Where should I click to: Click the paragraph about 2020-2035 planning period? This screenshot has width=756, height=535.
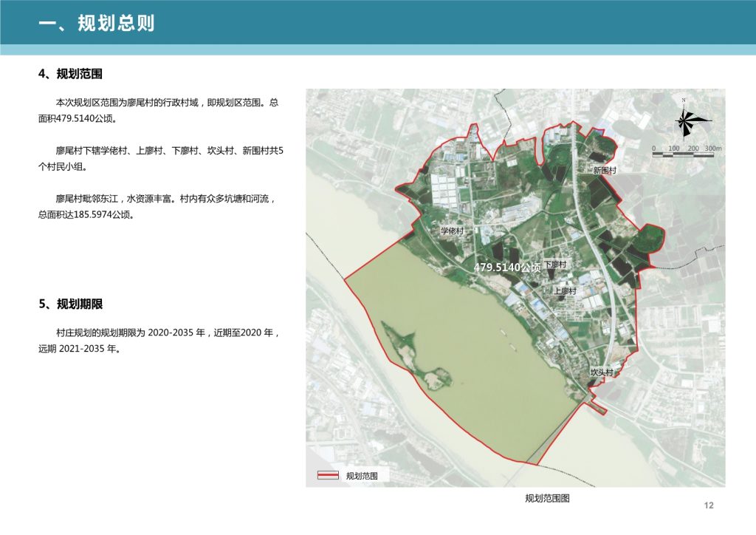click(159, 340)
